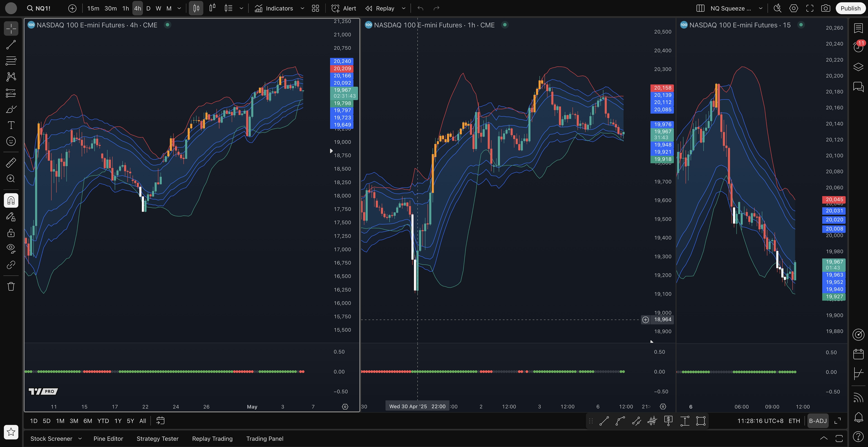Select the trend line drawing tool
Viewport: 868px width, 447px height.
(11, 45)
